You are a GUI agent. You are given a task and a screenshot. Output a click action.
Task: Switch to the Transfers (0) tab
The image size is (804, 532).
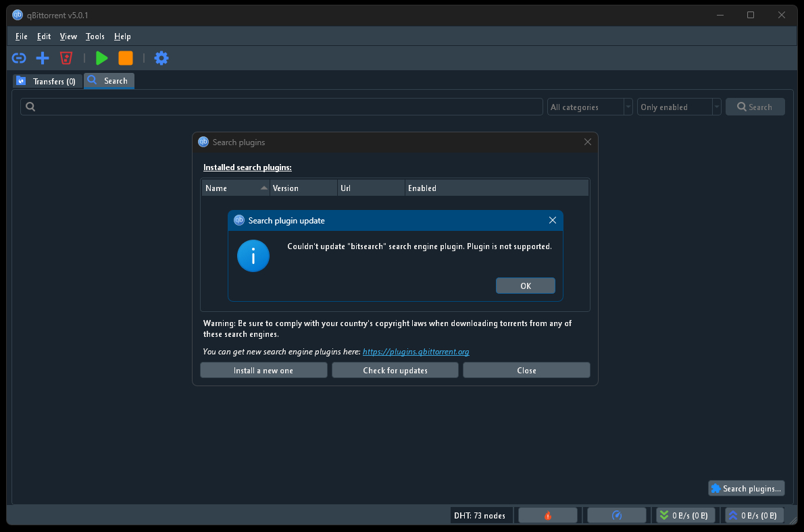48,81
